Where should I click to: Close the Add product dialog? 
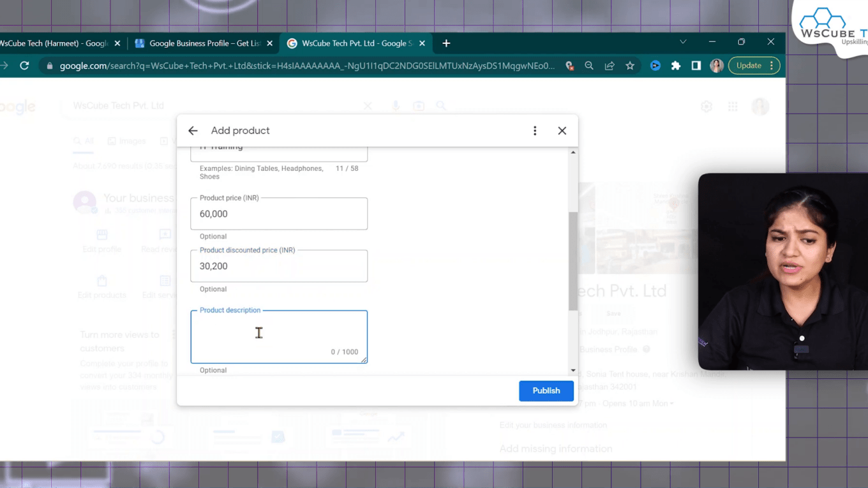[x=562, y=131]
